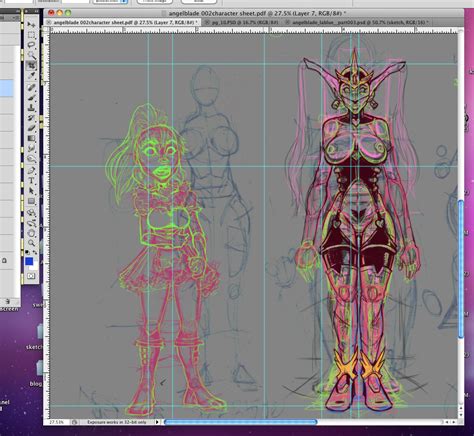
Task: Click the 27.5% zoom level field
Action: 57,422
